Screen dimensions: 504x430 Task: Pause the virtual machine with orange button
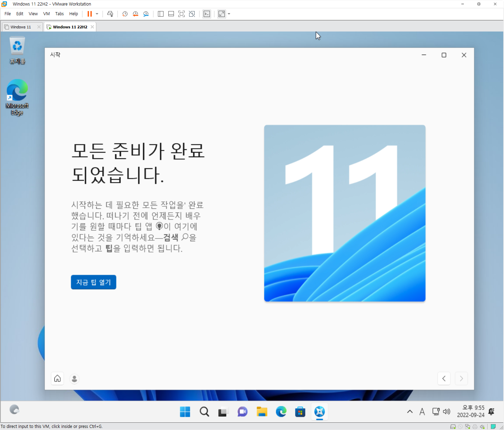pos(90,14)
